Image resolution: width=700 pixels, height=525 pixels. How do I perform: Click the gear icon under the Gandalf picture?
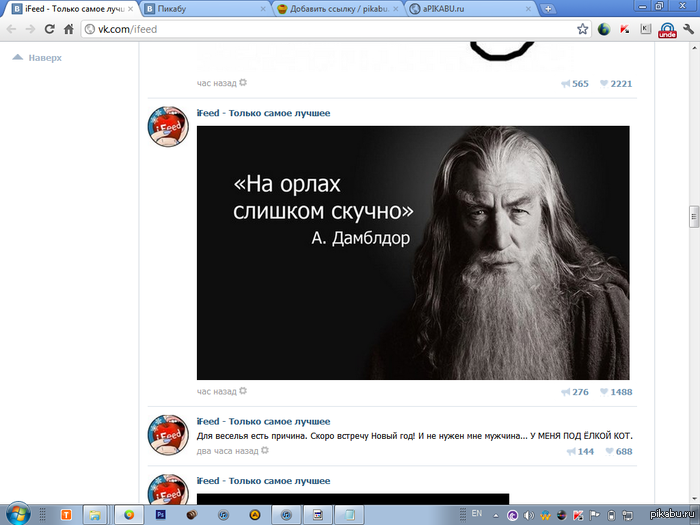point(243,391)
